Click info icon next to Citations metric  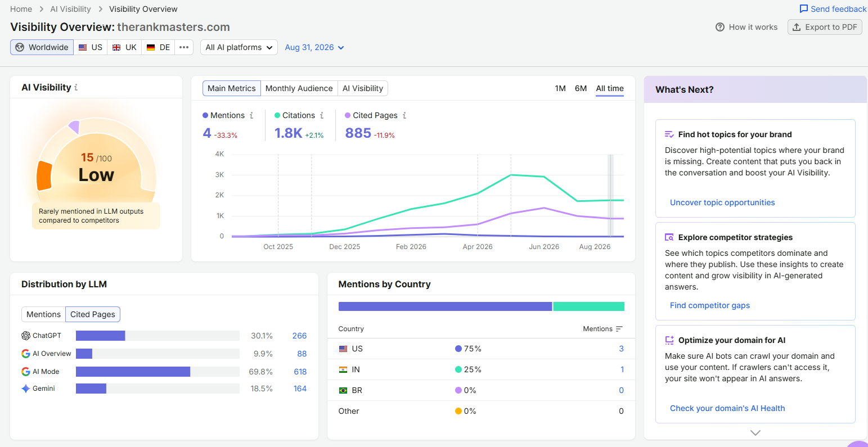click(x=322, y=115)
